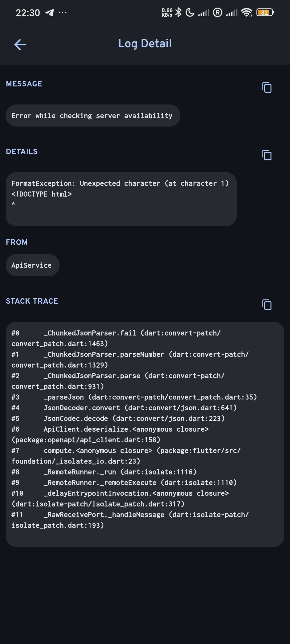Tap the do-not-disturb moon icon

coord(190,12)
